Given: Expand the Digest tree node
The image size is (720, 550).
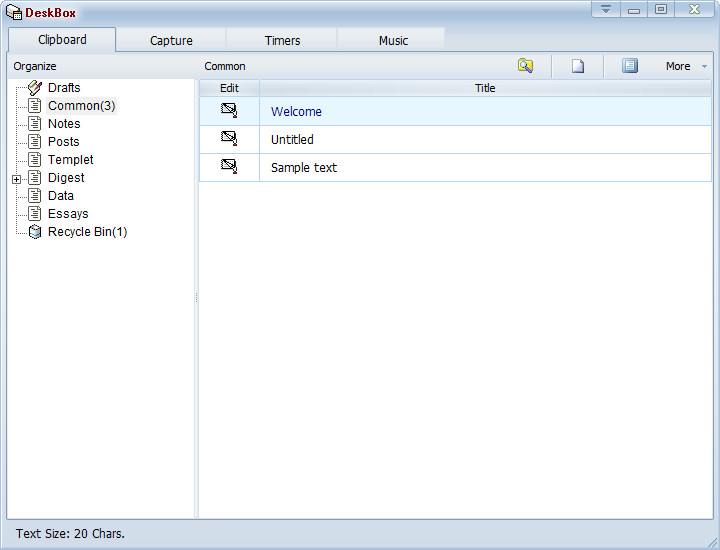Looking at the screenshot, I should coord(17,180).
